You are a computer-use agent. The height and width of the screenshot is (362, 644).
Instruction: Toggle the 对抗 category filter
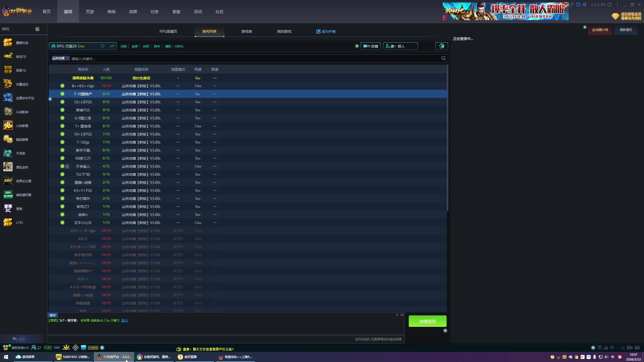pyautogui.click(x=124, y=47)
